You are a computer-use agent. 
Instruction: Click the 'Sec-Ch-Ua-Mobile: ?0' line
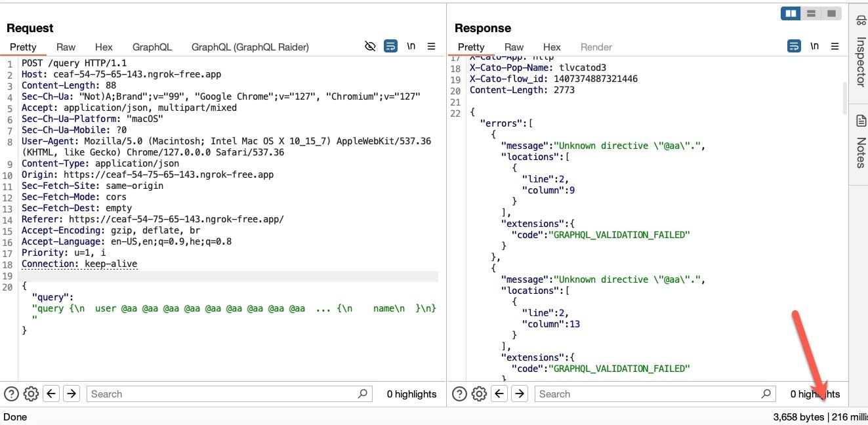(x=74, y=130)
